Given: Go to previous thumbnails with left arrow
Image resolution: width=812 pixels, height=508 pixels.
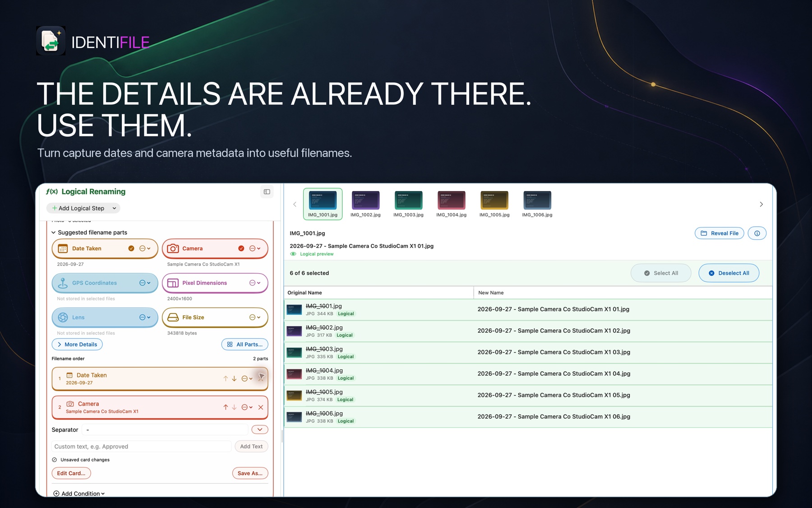Looking at the screenshot, I should [295, 205].
